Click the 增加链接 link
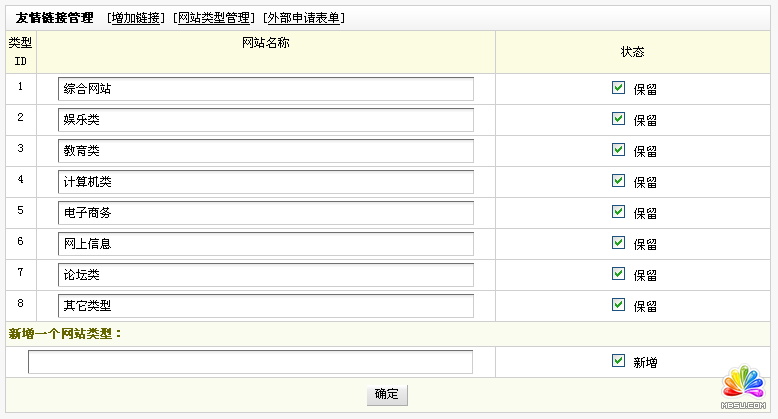The height and width of the screenshot is (419, 778). coord(137,18)
